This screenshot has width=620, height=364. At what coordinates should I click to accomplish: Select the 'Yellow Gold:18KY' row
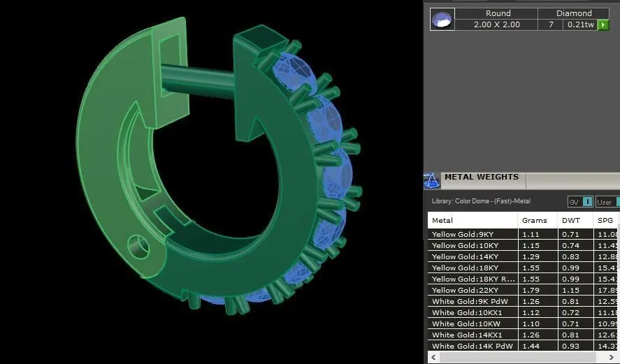[522, 268]
